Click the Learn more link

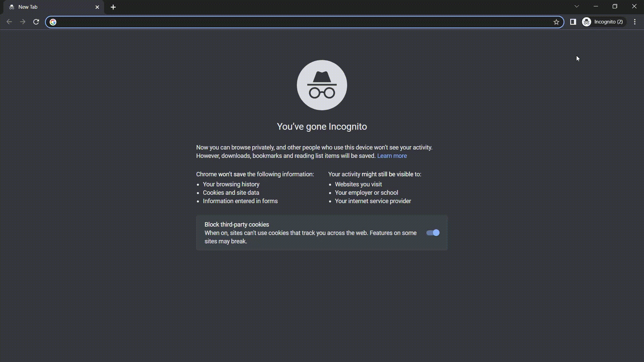392,156
